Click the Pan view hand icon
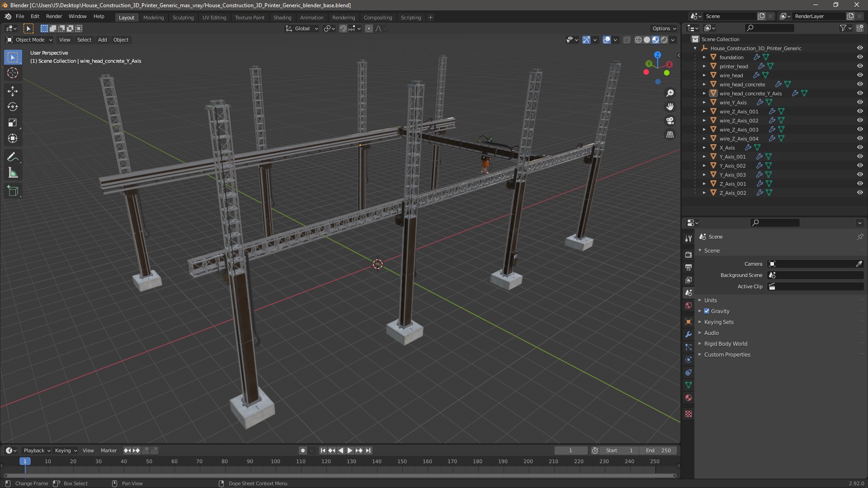The width and height of the screenshot is (868, 488). point(670,107)
